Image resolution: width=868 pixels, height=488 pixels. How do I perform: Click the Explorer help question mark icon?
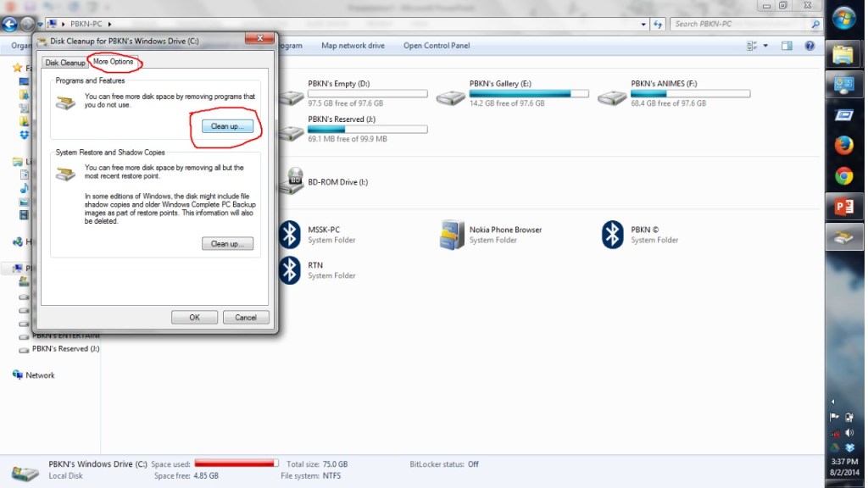810,46
